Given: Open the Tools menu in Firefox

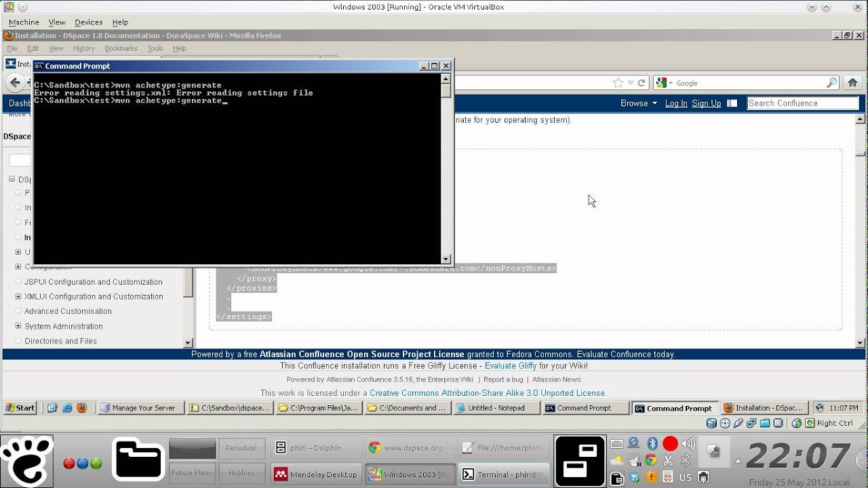Looking at the screenshot, I should (x=155, y=49).
